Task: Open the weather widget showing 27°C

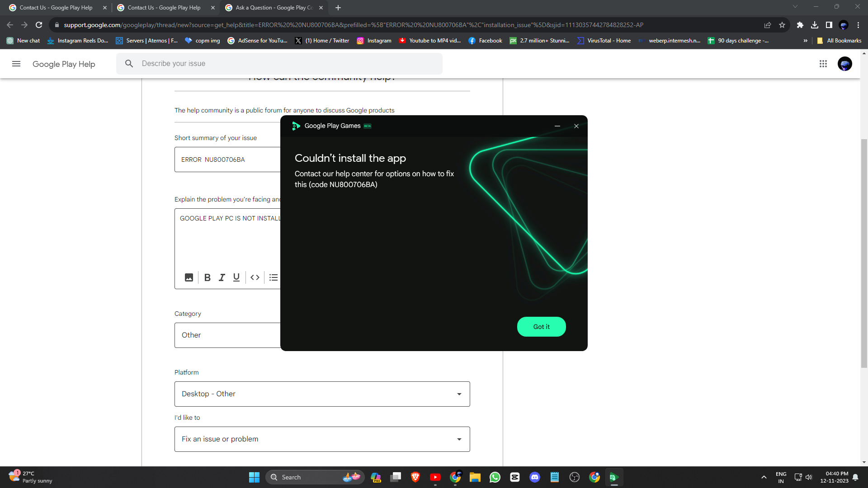Action: [x=31, y=477]
